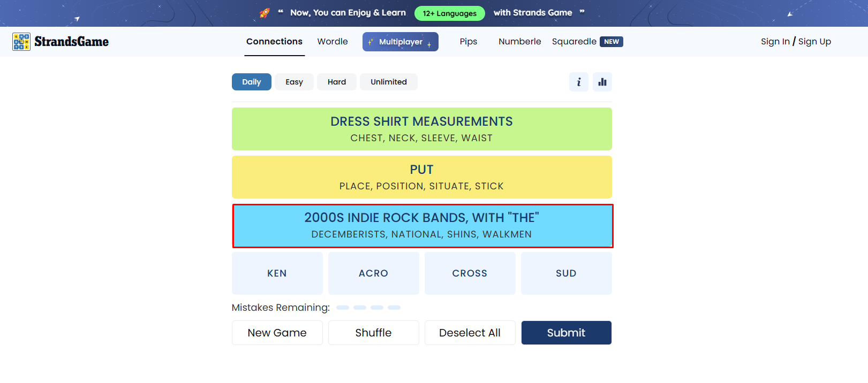Switch to Daily mode

(252, 82)
